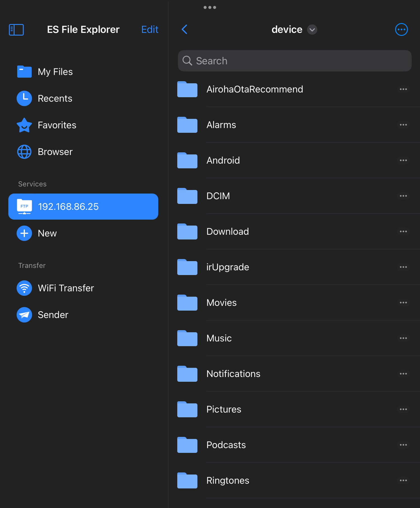Add New service plus icon
Screen dimensions: 420x508
[x=24, y=233]
